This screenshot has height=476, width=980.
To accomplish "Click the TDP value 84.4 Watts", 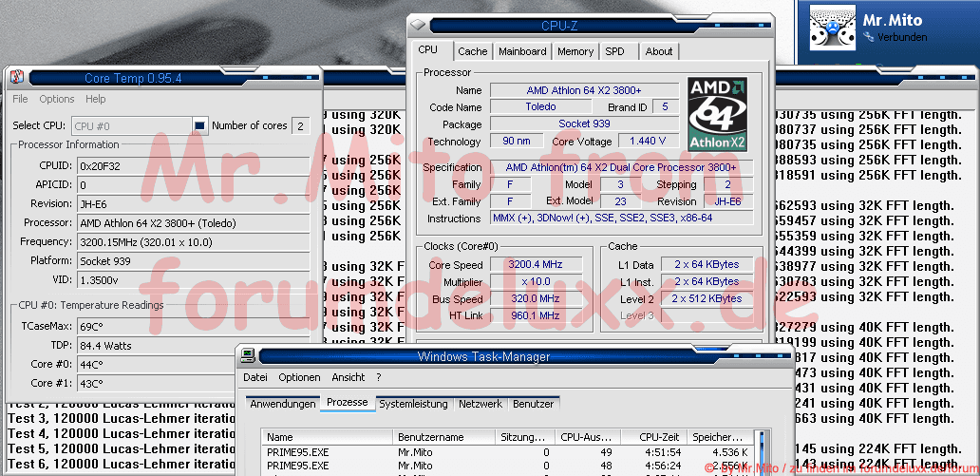I will coord(193,345).
